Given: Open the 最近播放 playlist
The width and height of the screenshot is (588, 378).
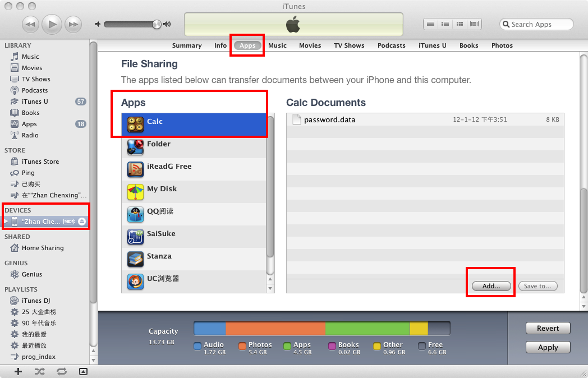Looking at the screenshot, I should [45, 345].
